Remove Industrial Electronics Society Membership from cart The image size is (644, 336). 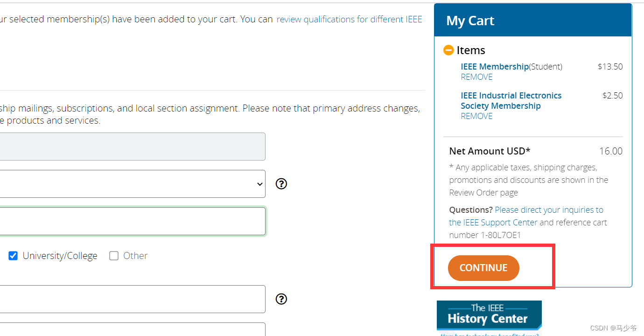476,116
